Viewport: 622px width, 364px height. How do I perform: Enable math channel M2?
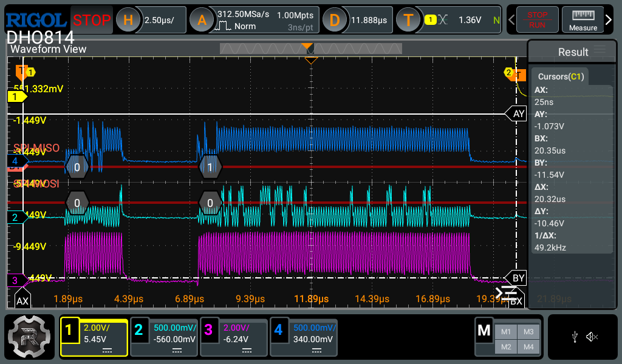coord(506,347)
